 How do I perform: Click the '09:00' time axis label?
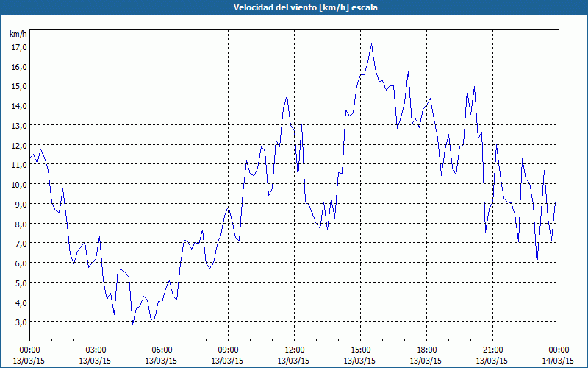coord(228,350)
